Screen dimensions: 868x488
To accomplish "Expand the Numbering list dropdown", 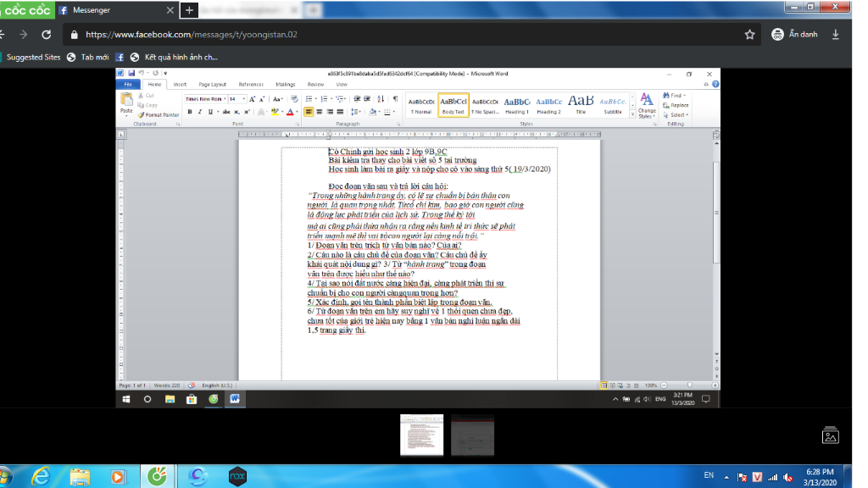I will pyautogui.click(x=331, y=99).
